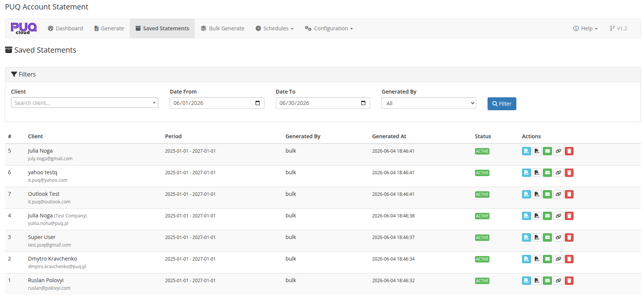Viewport: 644px width, 303px height.
Task: Click the email dmytro.kravchenko@puq.pl
Action: tap(57, 267)
